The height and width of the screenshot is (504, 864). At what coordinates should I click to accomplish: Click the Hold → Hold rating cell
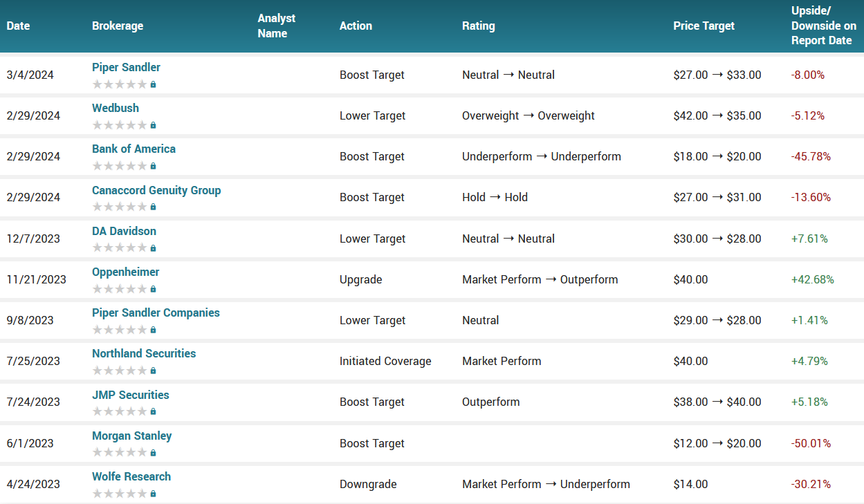coord(495,197)
